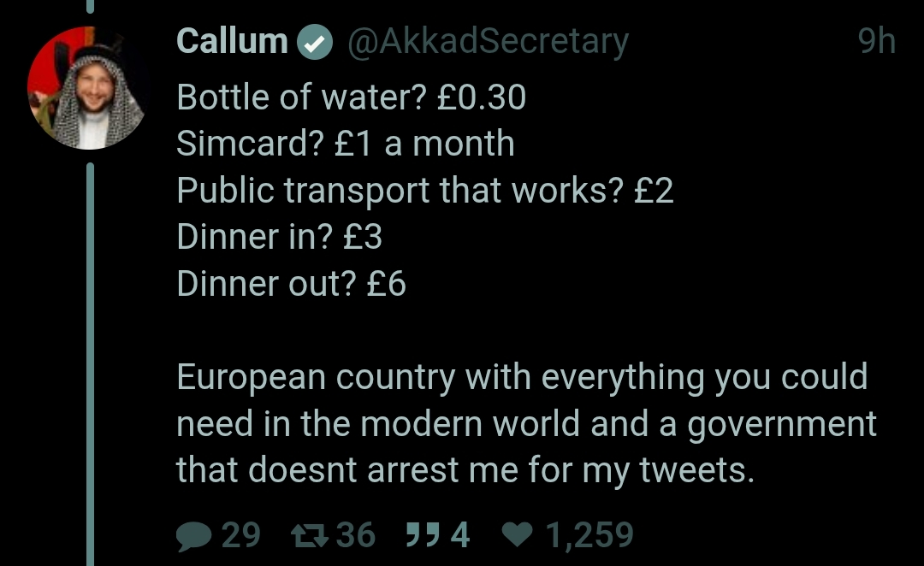
Task: Click the 1,259 likes count
Action: click(x=589, y=535)
